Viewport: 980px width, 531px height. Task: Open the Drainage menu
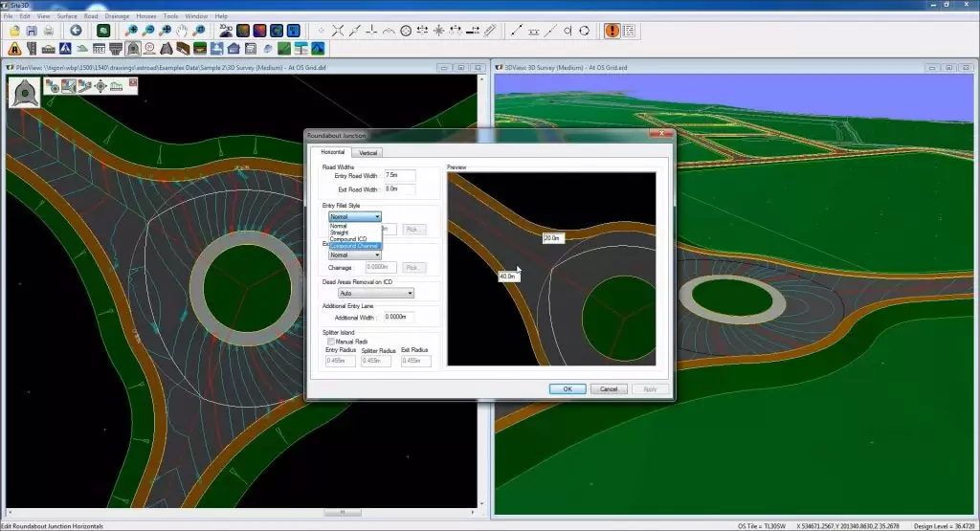[117, 16]
